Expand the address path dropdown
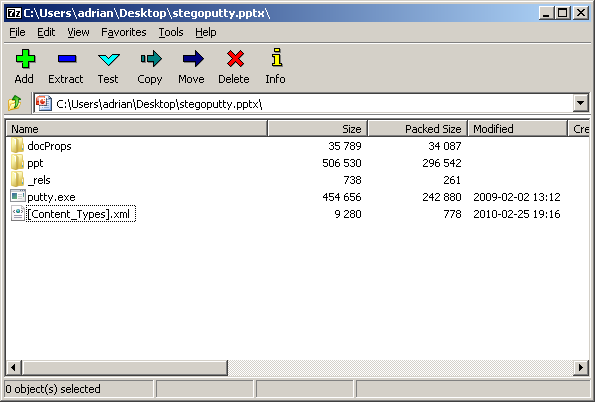The width and height of the screenshot is (595, 402). (x=580, y=103)
